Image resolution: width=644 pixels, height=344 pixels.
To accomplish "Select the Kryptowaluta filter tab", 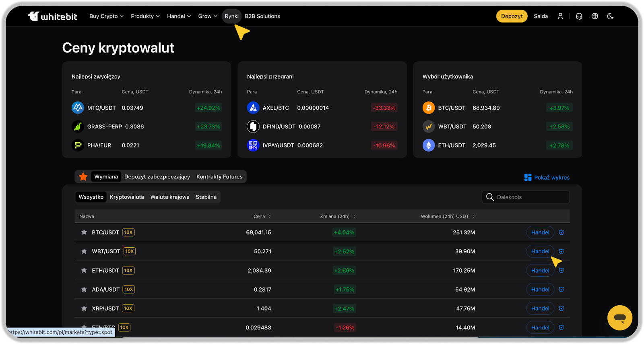I will tap(127, 197).
